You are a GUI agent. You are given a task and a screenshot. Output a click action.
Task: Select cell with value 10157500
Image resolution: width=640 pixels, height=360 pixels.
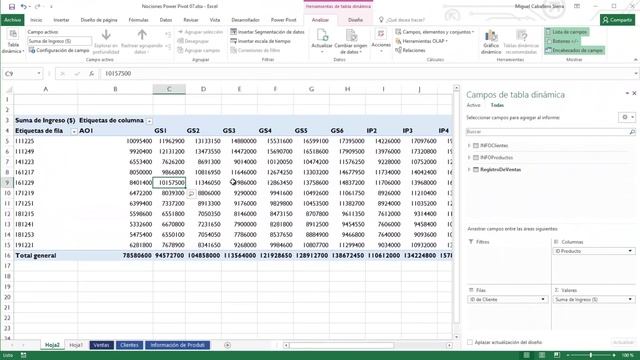(169, 182)
